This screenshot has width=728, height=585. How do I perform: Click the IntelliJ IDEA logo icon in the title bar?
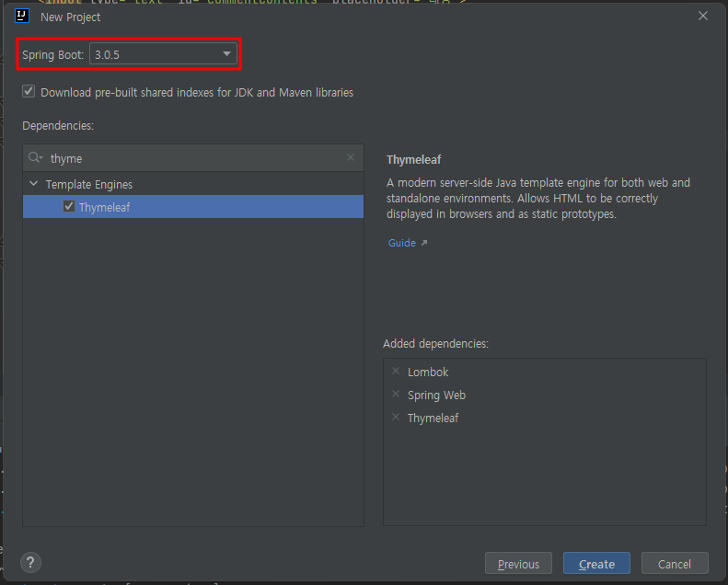pos(22,16)
